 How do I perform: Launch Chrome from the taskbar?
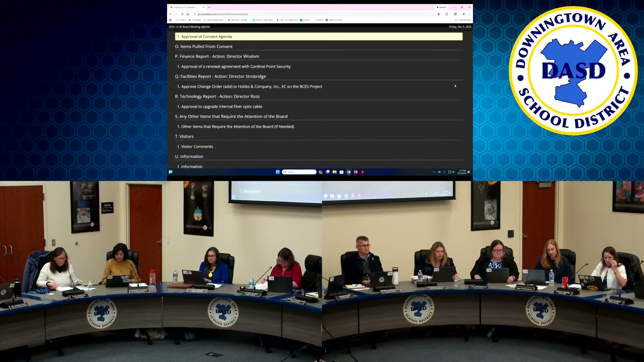(x=348, y=172)
